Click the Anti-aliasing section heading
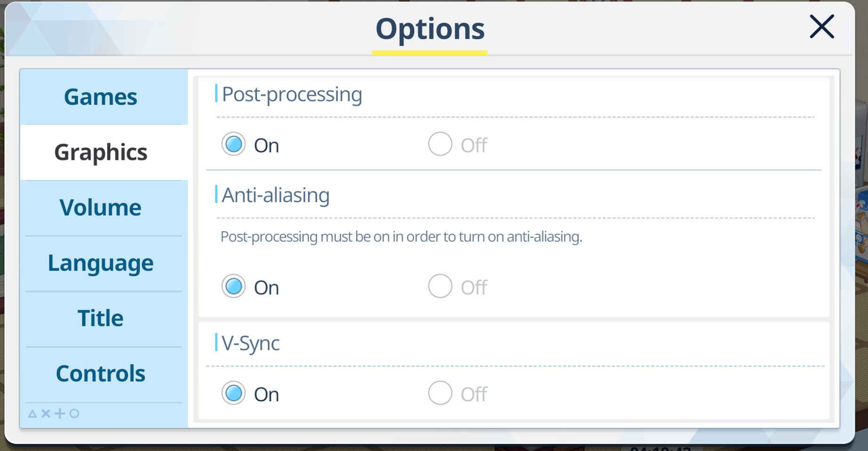Image resolution: width=868 pixels, height=451 pixels. pyautogui.click(x=275, y=195)
